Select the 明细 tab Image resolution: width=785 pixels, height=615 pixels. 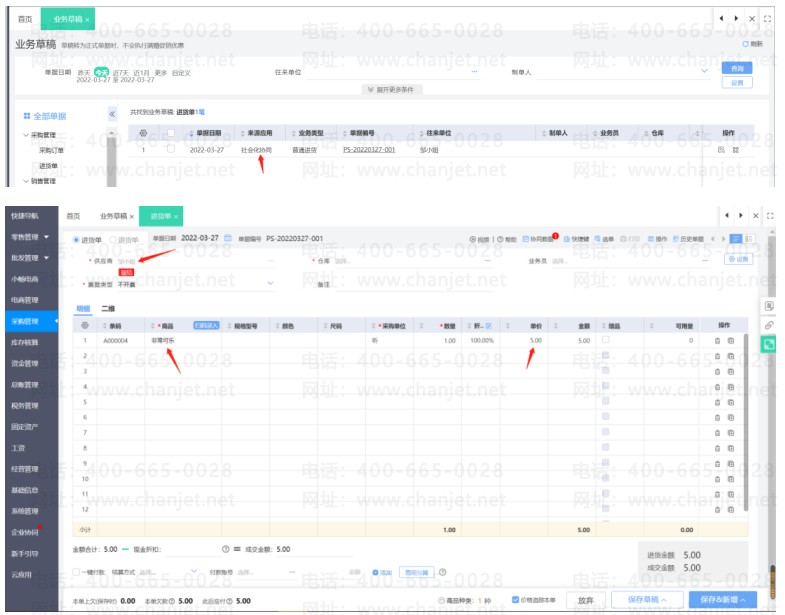pyautogui.click(x=83, y=309)
